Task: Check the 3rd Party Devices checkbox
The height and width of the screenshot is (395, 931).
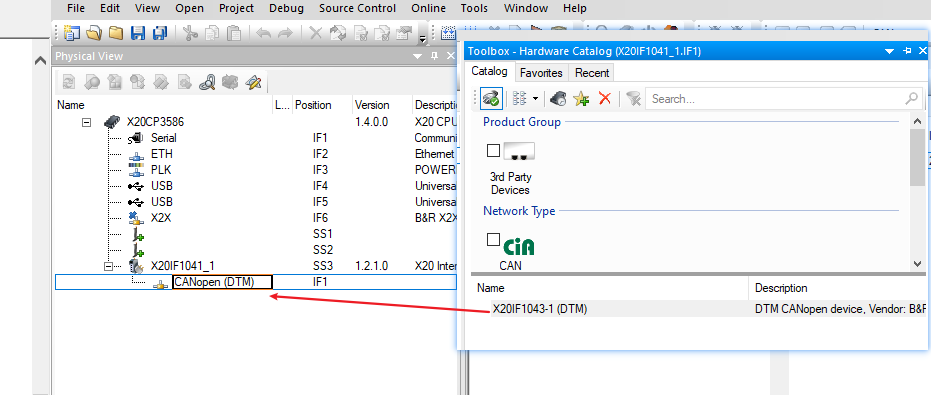Action: 493,151
